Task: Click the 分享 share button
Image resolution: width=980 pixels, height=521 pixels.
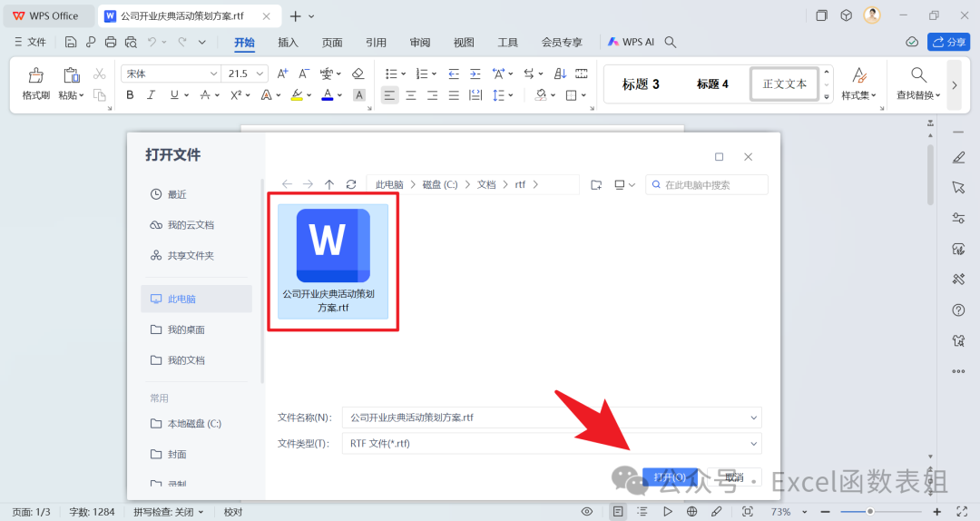Action: [x=948, y=42]
